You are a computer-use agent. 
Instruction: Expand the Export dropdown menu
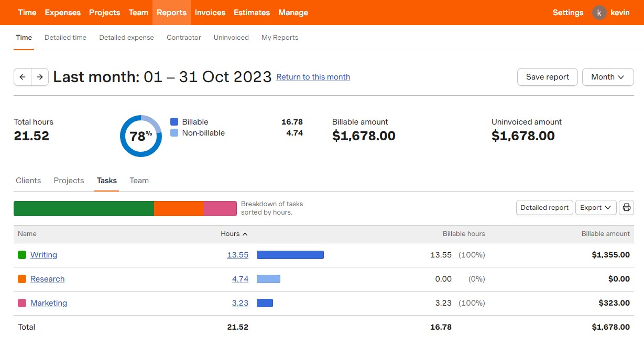click(596, 208)
